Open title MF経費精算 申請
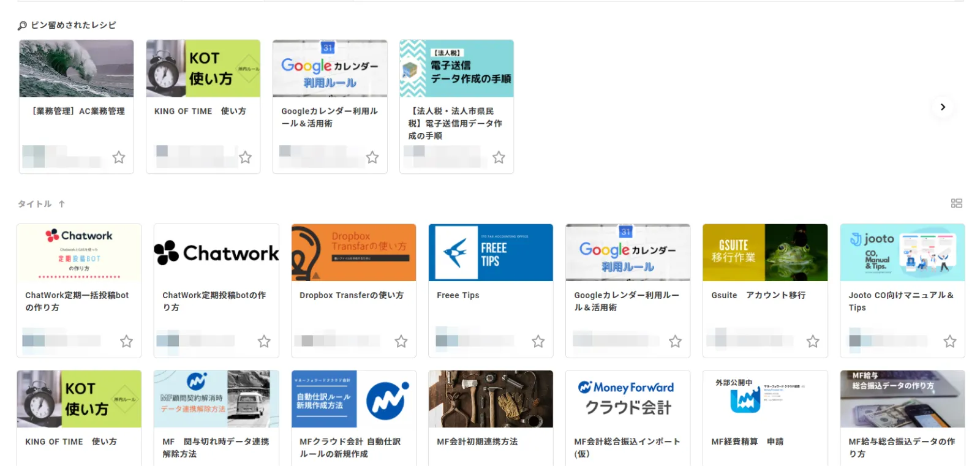The height and width of the screenshot is (466, 980). [747, 442]
